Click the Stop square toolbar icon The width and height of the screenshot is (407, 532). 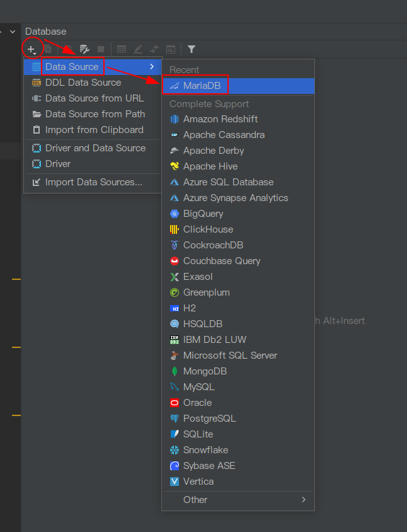click(101, 50)
